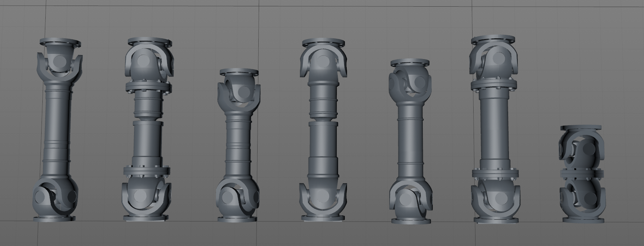The image size is (644, 246).
Task: Click the top flange of the leftmost shaft
Action: (x=60, y=42)
